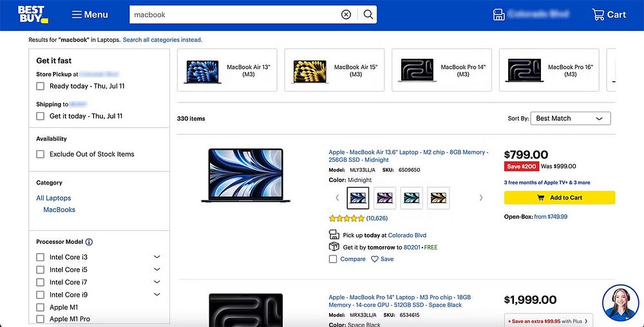The width and height of the screenshot is (644, 327).
Task: Click the five-star rating
Action: pyautogui.click(x=346, y=219)
